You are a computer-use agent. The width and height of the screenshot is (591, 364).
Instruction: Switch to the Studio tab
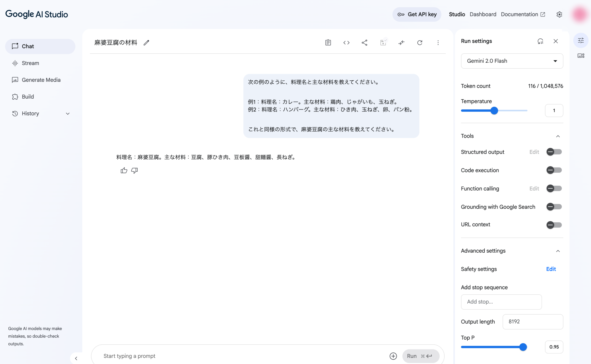coord(457,14)
